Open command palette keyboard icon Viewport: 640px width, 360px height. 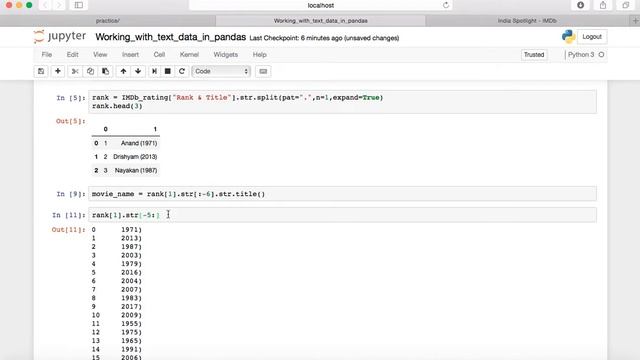263,71
